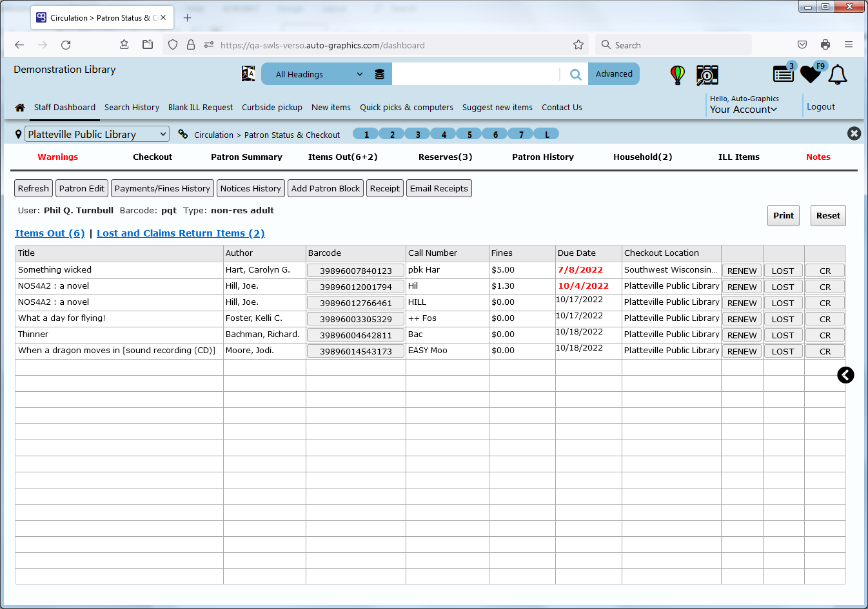Open Curbside pickup menu item

(x=272, y=108)
